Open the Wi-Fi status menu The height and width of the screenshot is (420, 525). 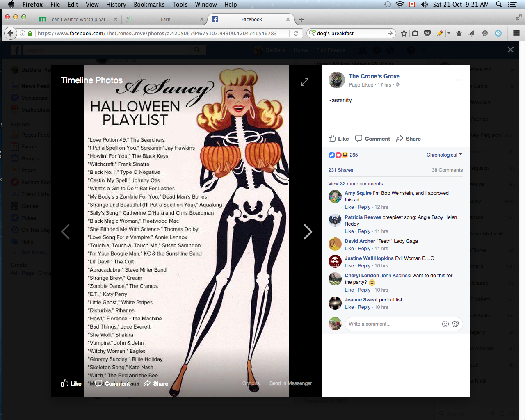coord(400,5)
